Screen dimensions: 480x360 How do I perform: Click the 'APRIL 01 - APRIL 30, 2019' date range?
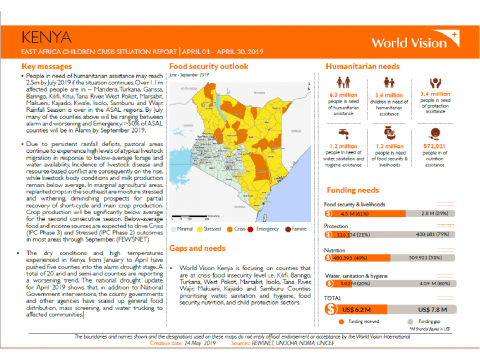[222, 52]
